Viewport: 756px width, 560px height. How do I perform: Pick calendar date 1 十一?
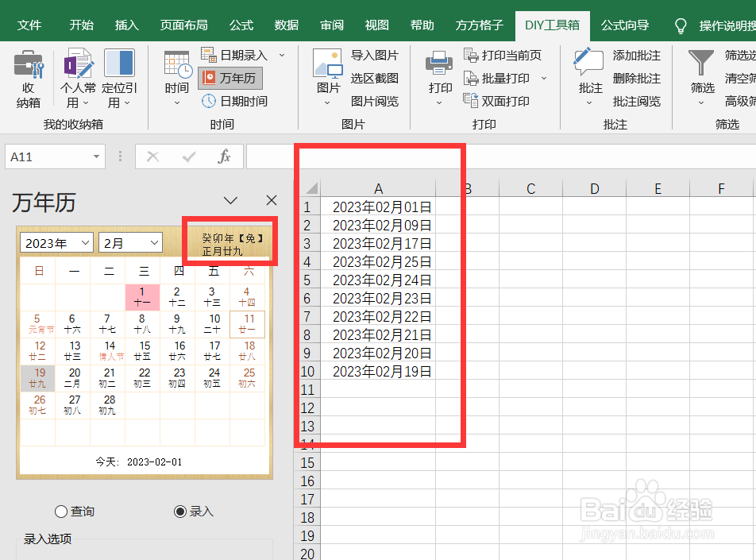(142, 296)
